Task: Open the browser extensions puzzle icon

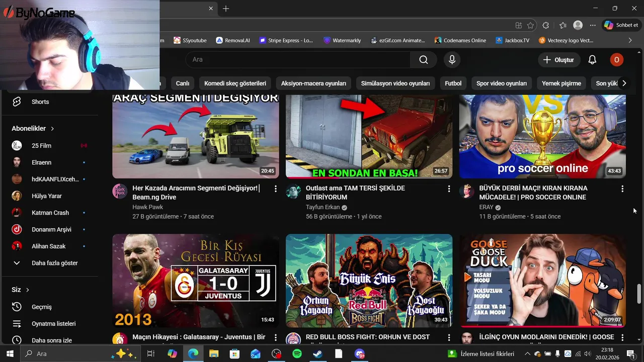Action: (546, 25)
